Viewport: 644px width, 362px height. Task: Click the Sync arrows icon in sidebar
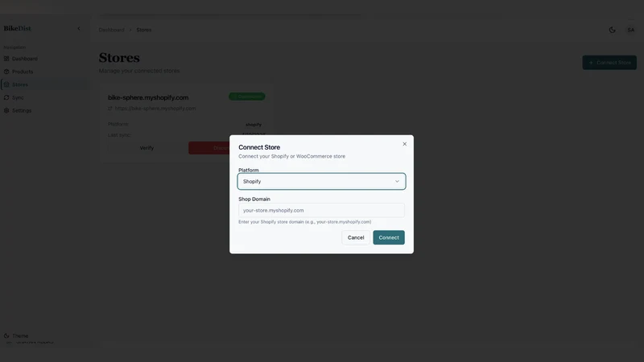tap(6, 97)
